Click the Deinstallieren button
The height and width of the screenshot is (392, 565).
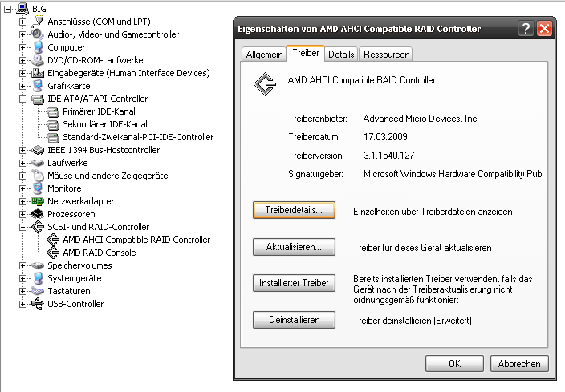coord(294,320)
